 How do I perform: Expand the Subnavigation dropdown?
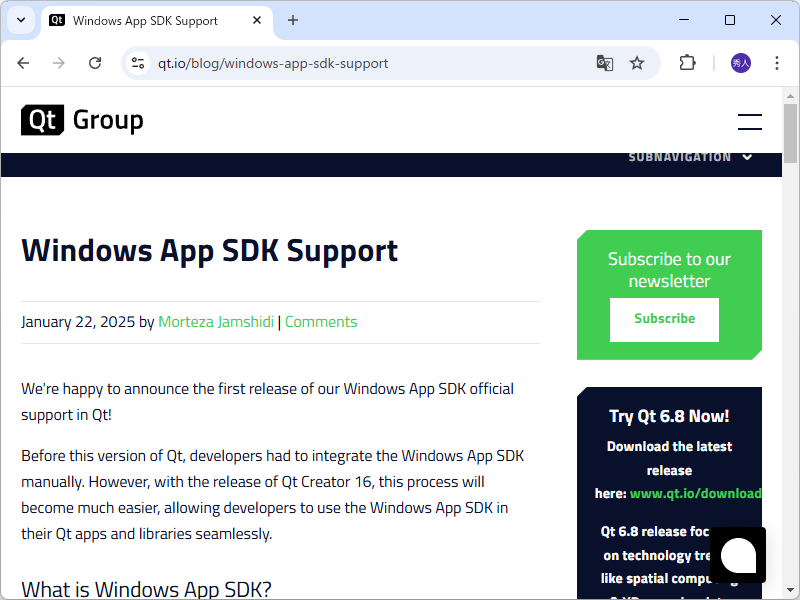(690, 157)
